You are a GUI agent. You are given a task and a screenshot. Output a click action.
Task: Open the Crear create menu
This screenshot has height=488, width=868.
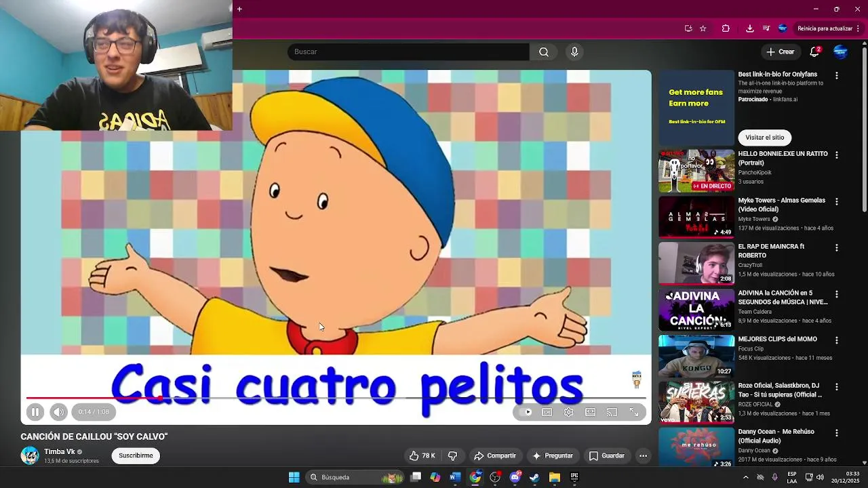tap(780, 52)
